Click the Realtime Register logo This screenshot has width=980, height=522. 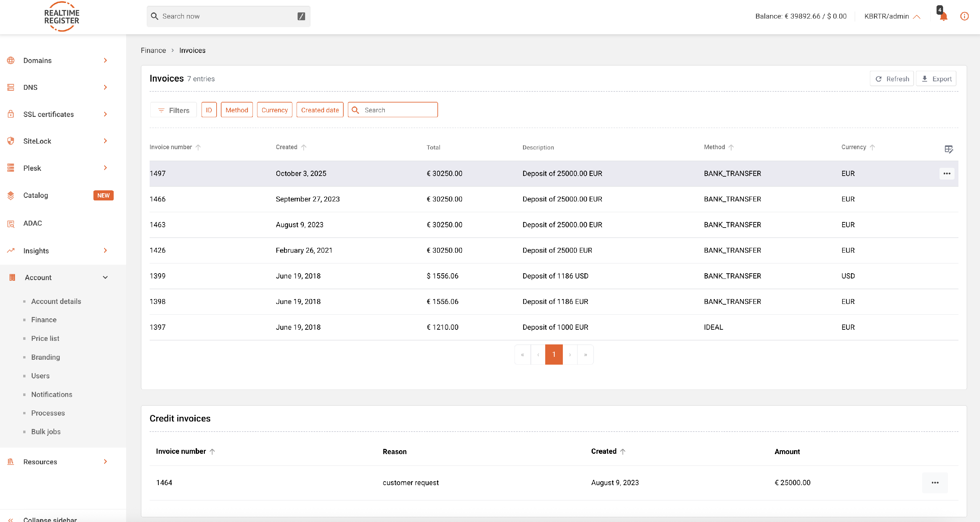pyautogui.click(x=62, y=17)
